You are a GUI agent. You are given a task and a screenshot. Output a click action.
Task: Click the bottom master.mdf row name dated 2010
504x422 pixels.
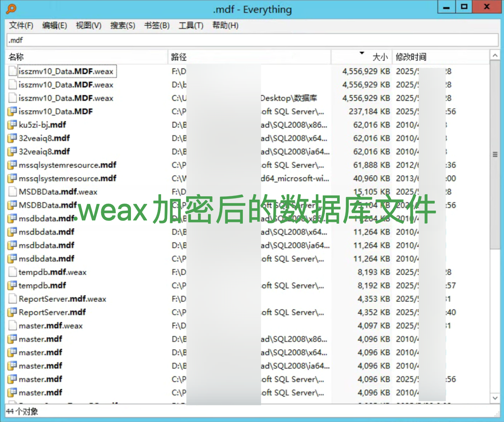pyautogui.click(x=41, y=392)
